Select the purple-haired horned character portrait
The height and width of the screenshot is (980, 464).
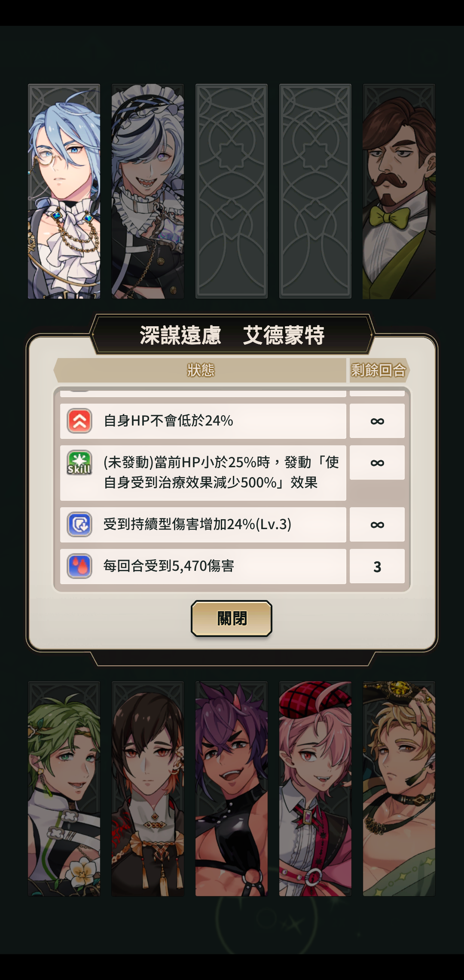[x=232, y=789]
